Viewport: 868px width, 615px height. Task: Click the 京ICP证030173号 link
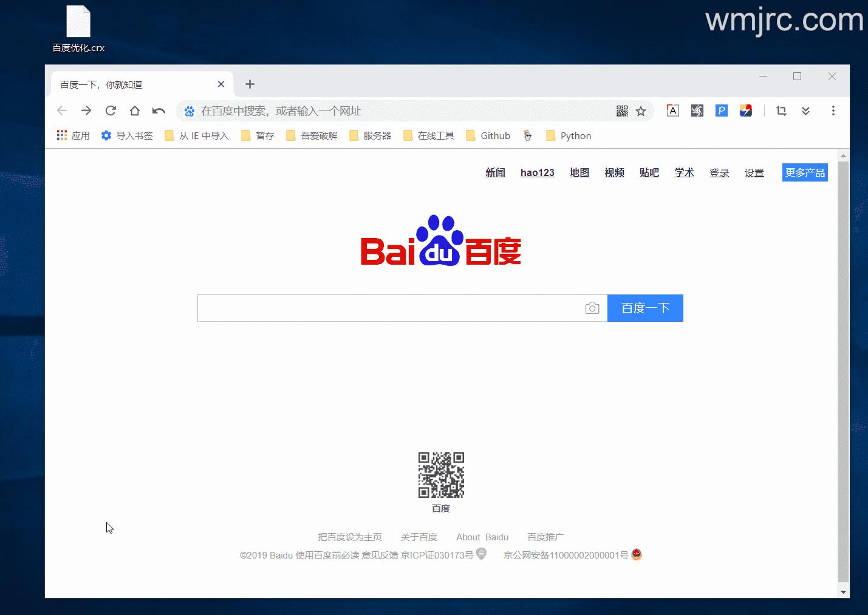click(437, 555)
